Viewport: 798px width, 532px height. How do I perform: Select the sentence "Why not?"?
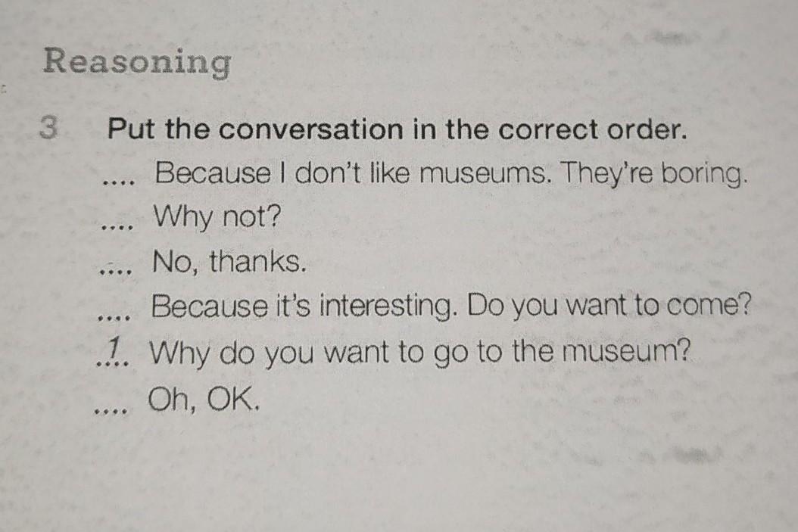[217, 219]
